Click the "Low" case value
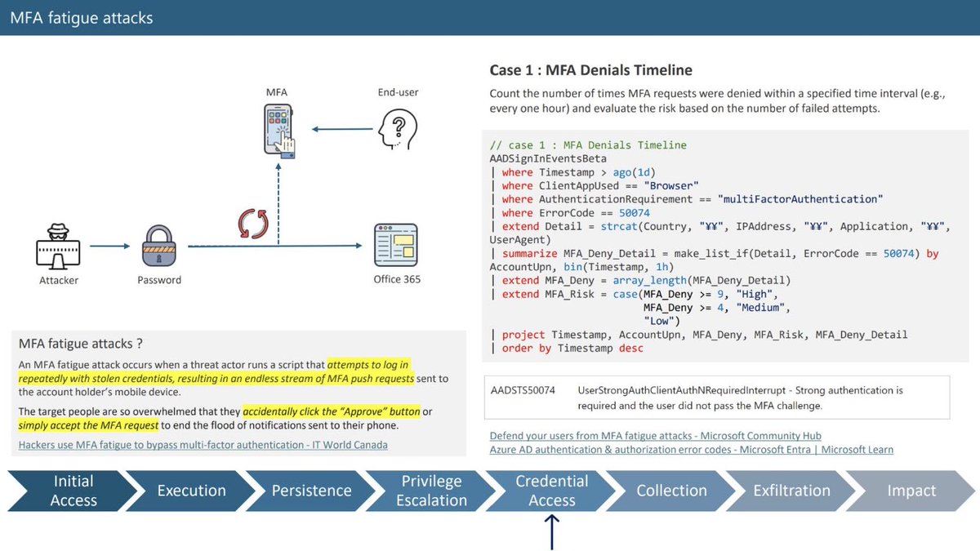980x551 pixels. pyautogui.click(x=661, y=321)
